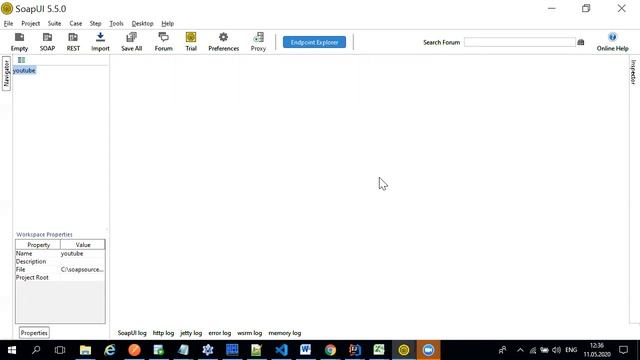Open the memory log tab
This screenshot has width=640, height=360.
284,333
